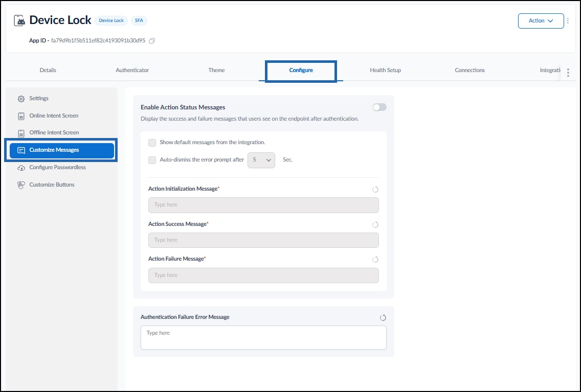The image size is (581, 392).
Task: Click the Configure Passwordless cloud icon
Action: [x=21, y=168]
